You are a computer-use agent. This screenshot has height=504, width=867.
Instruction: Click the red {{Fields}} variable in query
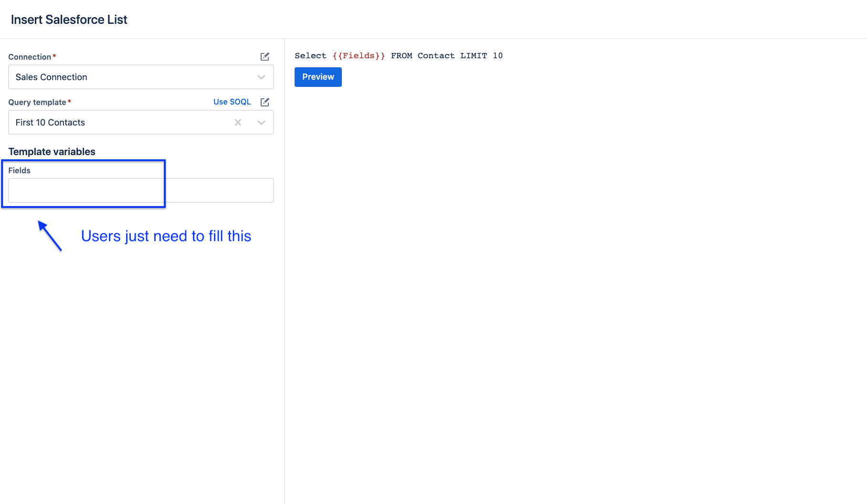pyautogui.click(x=359, y=56)
